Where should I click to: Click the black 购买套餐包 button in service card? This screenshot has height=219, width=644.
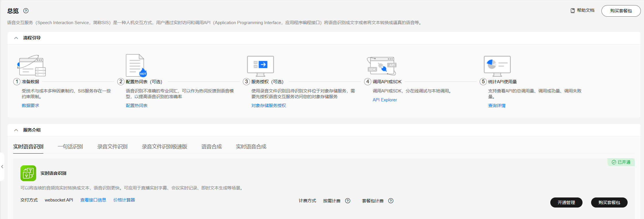tap(609, 202)
